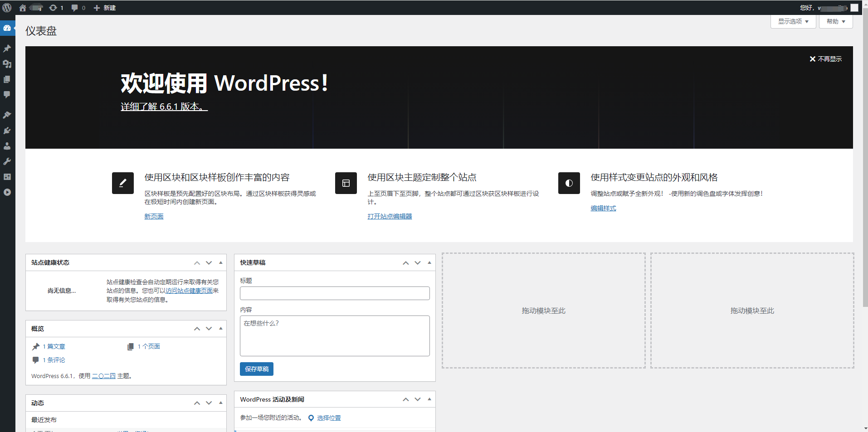
Task: Click 二〇二四 theme link
Action: pyautogui.click(x=104, y=376)
